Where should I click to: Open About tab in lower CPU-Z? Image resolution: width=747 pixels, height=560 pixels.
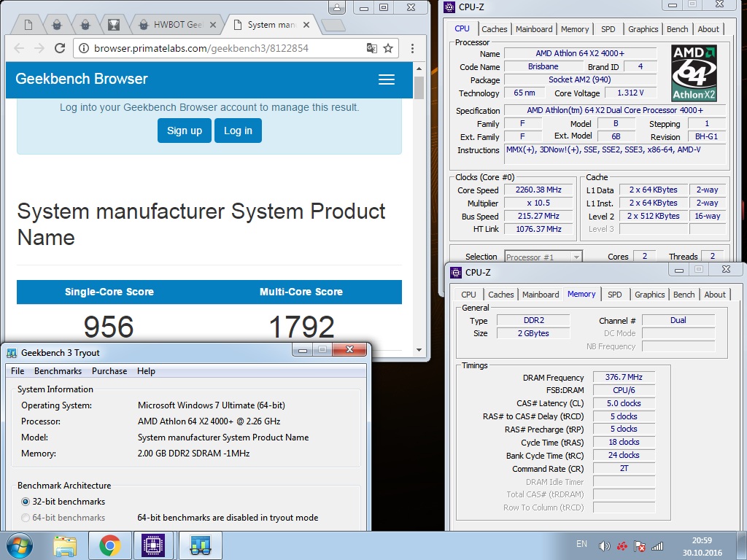click(715, 295)
